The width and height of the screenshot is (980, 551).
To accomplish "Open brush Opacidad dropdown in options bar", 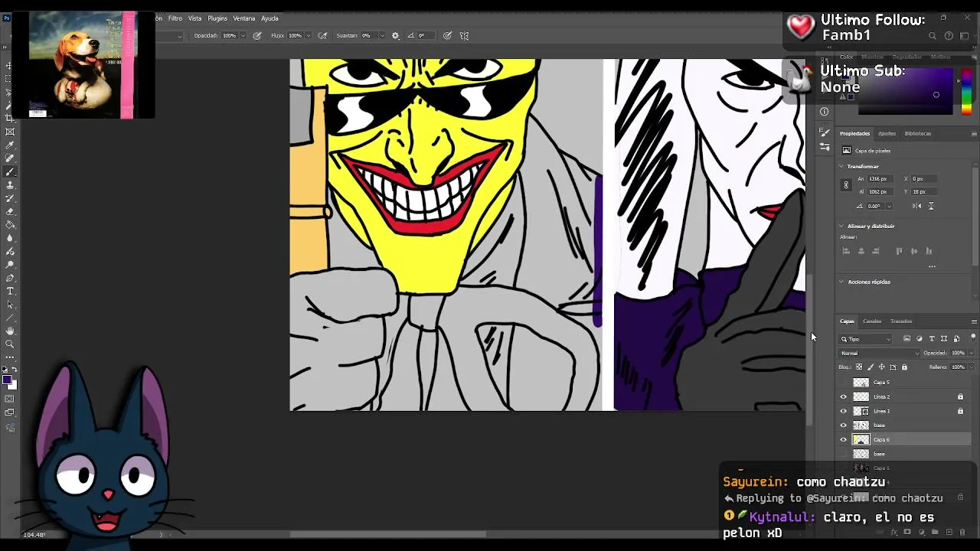I will click(243, 35).
